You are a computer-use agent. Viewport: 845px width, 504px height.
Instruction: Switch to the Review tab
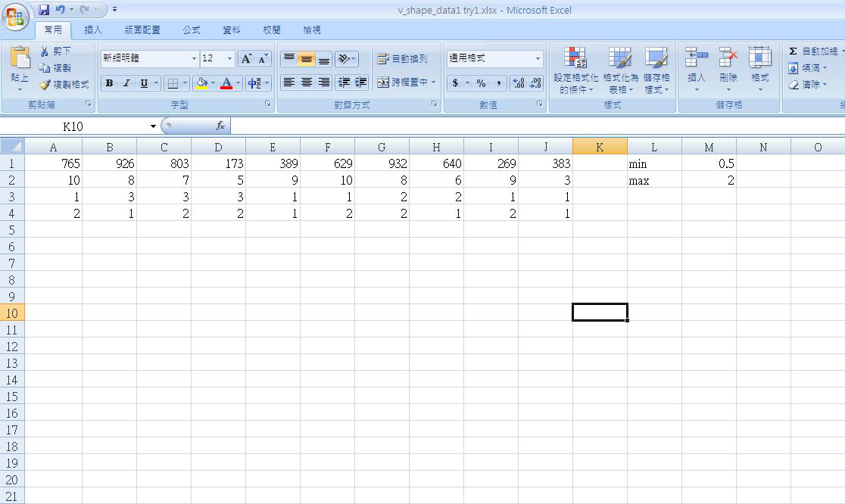coord(272,30)
